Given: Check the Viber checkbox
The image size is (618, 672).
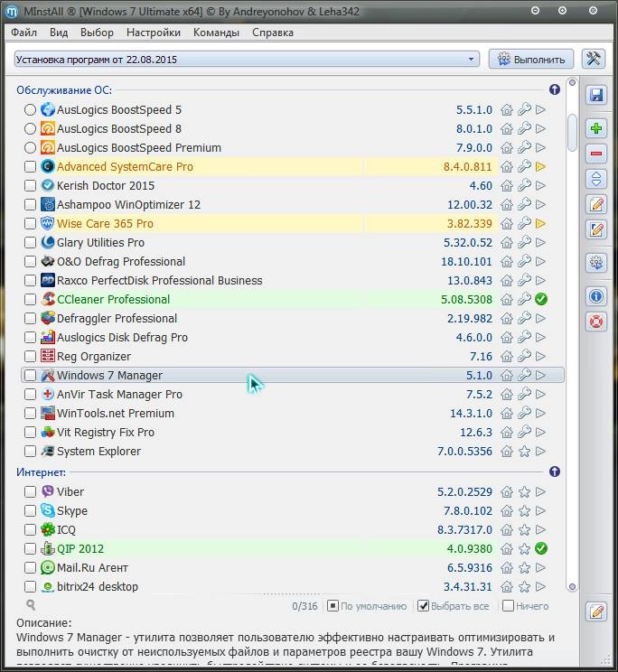Looking at the screenshot, I should 30,491.
